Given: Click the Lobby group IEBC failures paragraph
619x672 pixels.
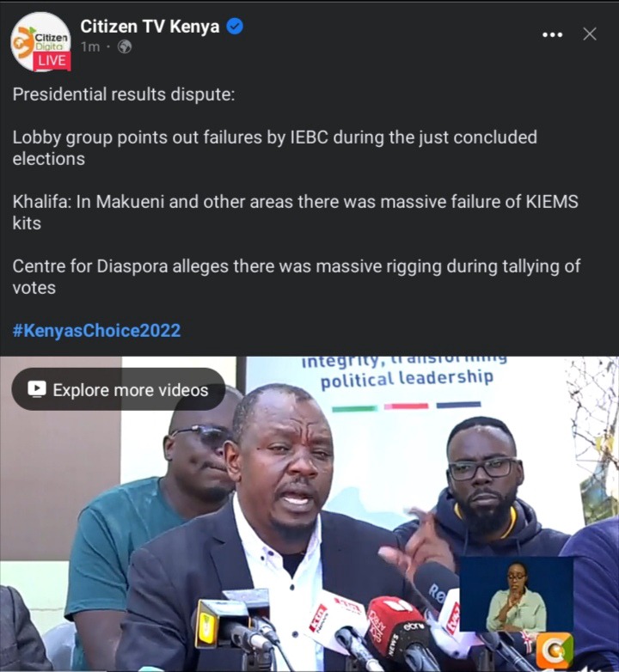Looking at the screenshot, I should [275, 148].
